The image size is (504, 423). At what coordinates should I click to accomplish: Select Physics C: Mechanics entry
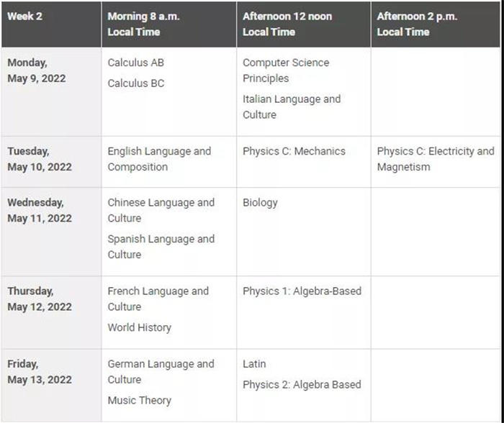point(294,151)
